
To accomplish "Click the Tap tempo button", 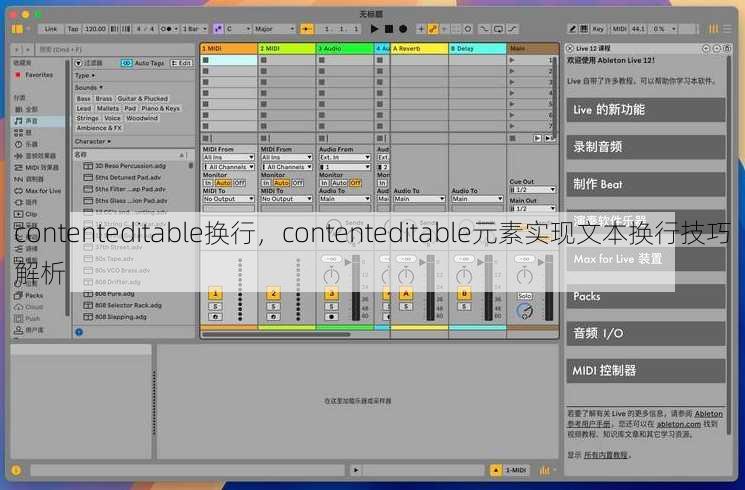I will point(73,29).
